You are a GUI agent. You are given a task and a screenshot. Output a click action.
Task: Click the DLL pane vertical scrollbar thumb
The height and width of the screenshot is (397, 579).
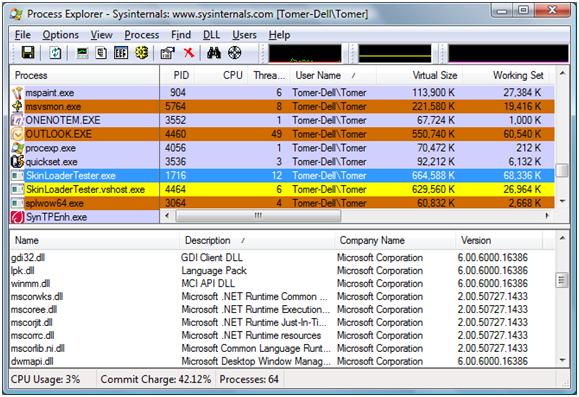coord(562,280)
